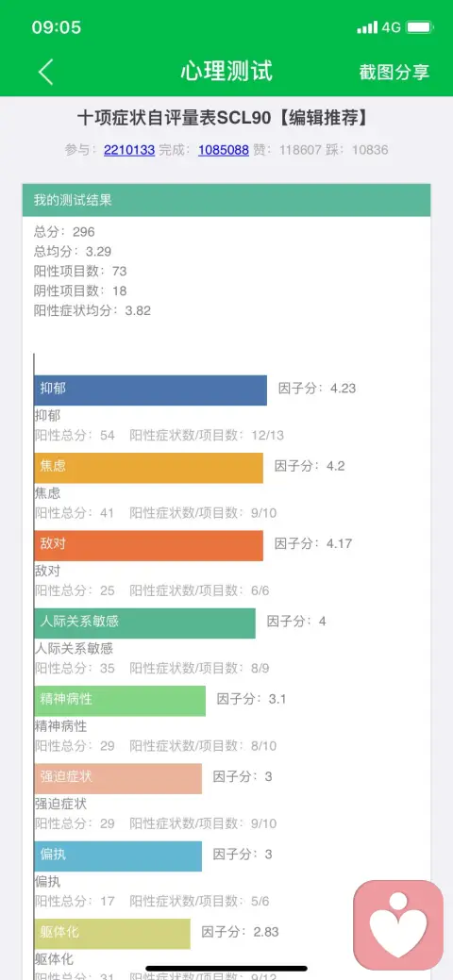This screenshot has height=980, width=453.
Task: Tap the signal strength bars icon
Action: [x=367, y=27]
